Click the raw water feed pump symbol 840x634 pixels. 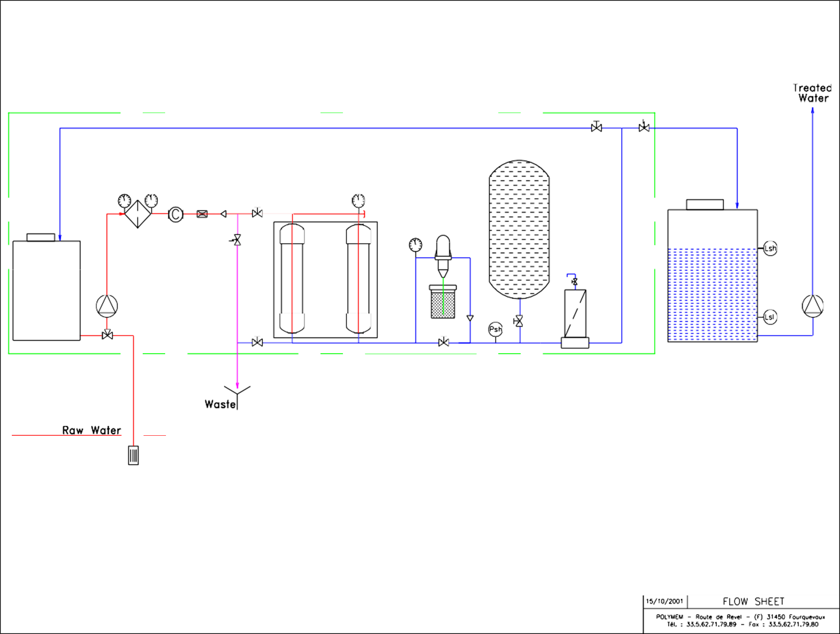(107, 306)
